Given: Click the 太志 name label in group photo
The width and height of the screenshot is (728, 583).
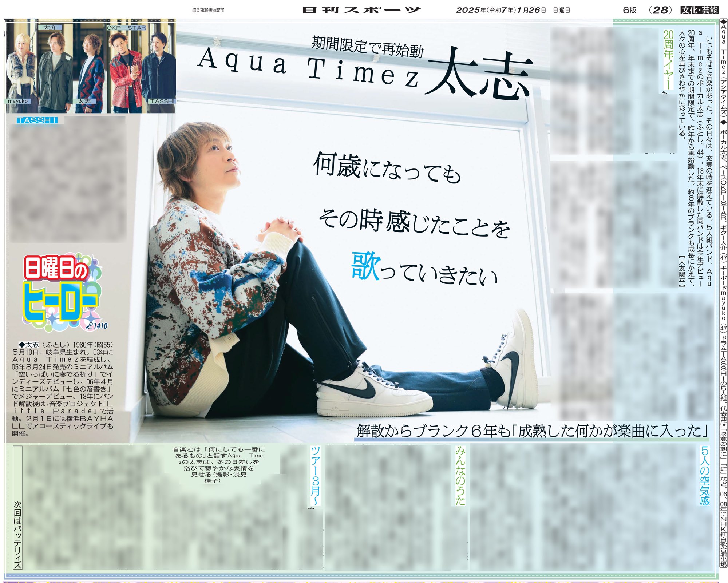Looking at the screenshot, I should pos(84,101).
